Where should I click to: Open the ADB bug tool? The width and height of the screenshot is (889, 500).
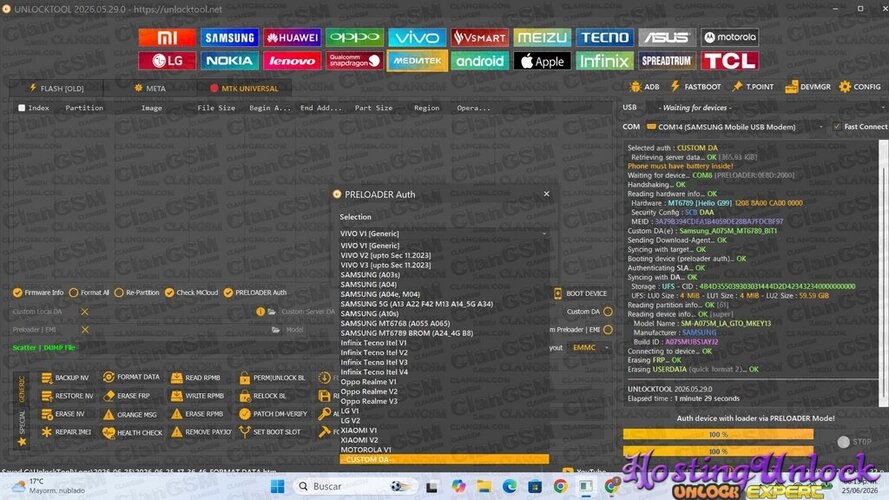645,87
